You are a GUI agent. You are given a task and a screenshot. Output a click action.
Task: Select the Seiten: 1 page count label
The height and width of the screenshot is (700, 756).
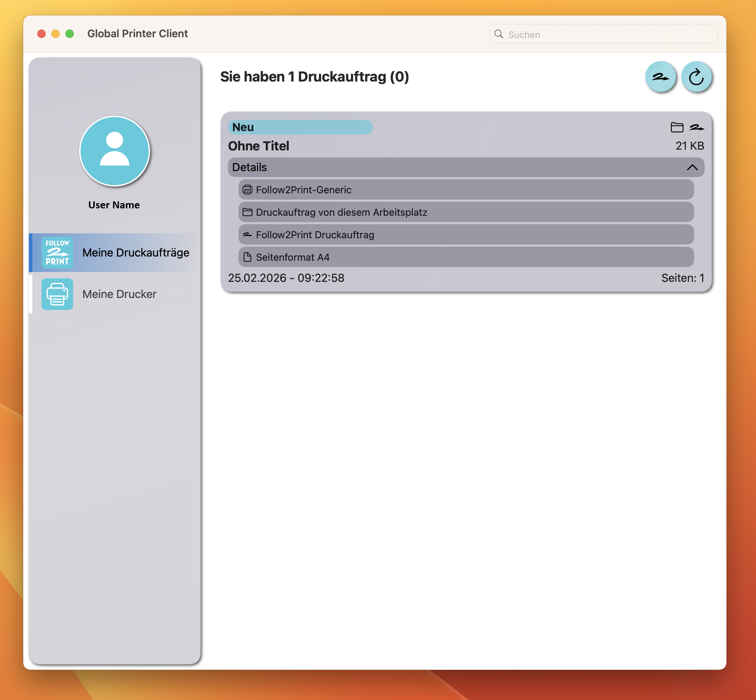coord(683,278)
